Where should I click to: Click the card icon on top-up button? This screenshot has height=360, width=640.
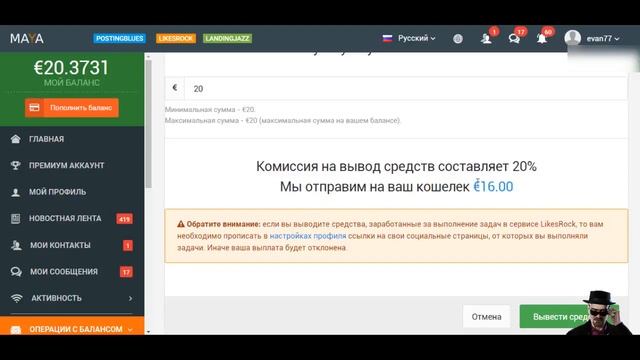(35, 108)
